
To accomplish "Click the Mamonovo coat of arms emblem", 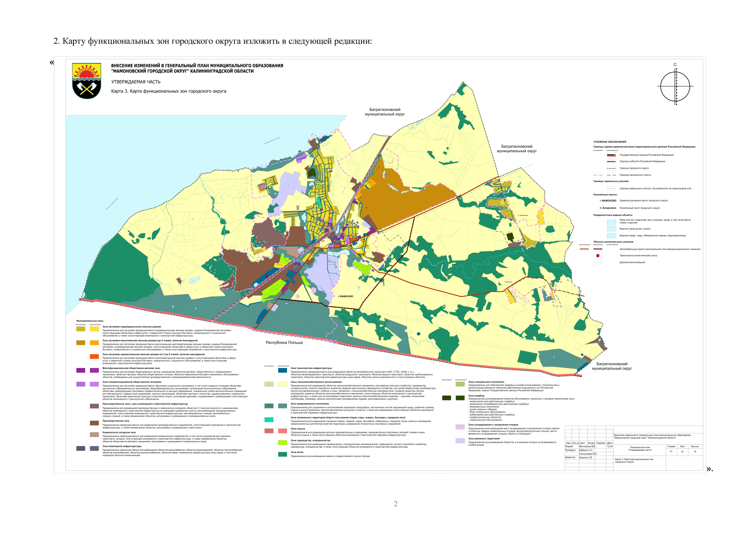I will click(x=87, y=81).
